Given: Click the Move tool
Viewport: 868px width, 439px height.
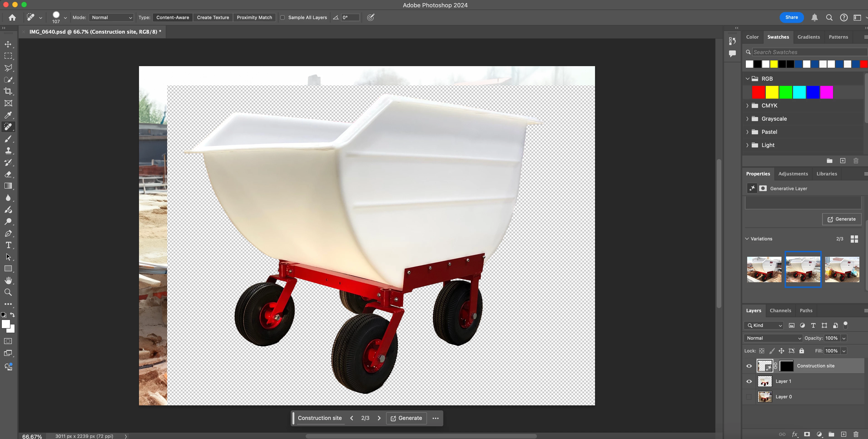Looking at the screenshot, I should coord(8,44).
